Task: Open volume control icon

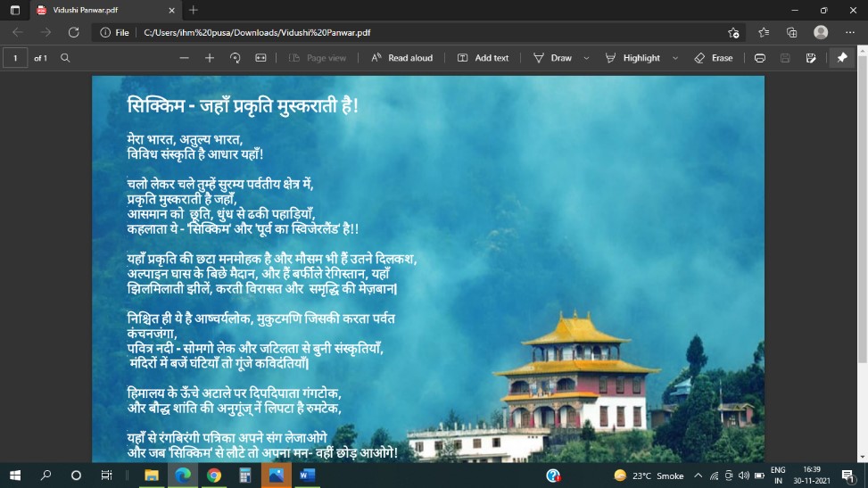Action: point(744,476)
